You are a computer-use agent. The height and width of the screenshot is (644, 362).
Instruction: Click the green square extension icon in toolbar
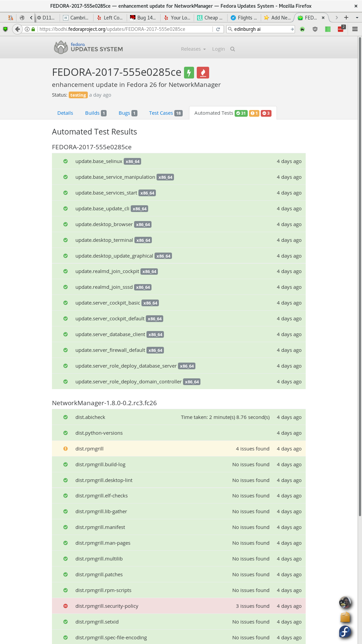point(328,29)
